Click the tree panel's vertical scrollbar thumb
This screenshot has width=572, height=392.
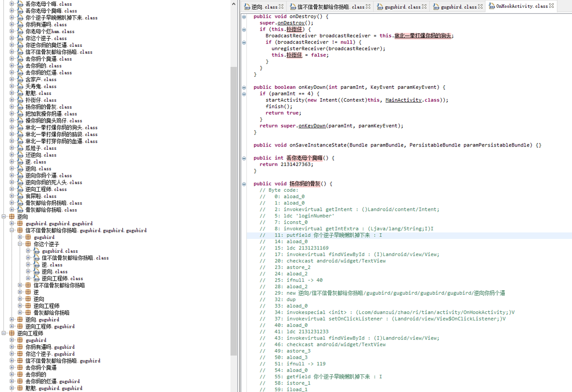[233, 210]
